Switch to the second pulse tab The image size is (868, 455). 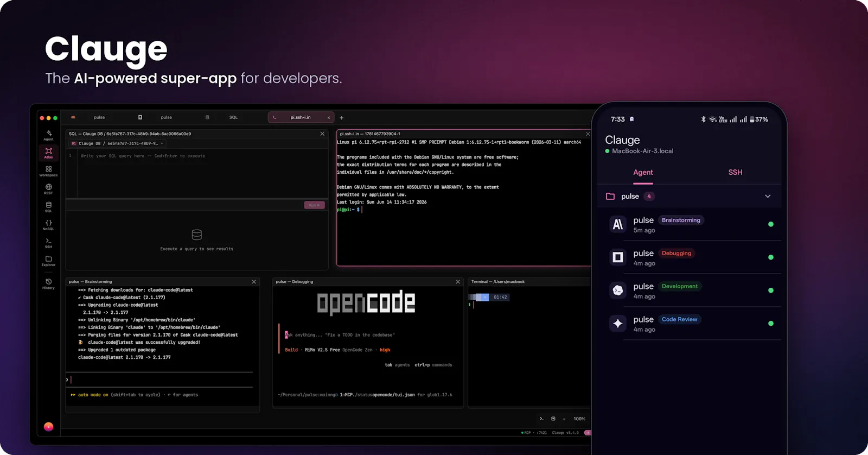point(167,117)
